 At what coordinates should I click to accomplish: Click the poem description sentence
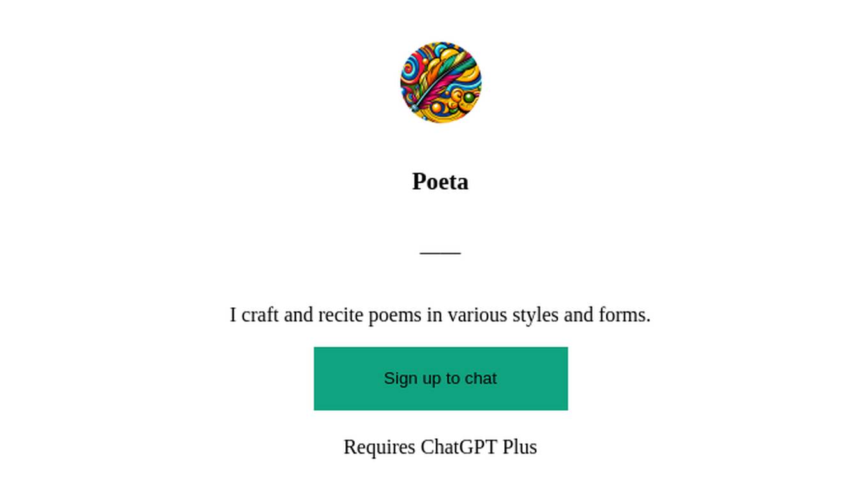click(x=440, y=315)
